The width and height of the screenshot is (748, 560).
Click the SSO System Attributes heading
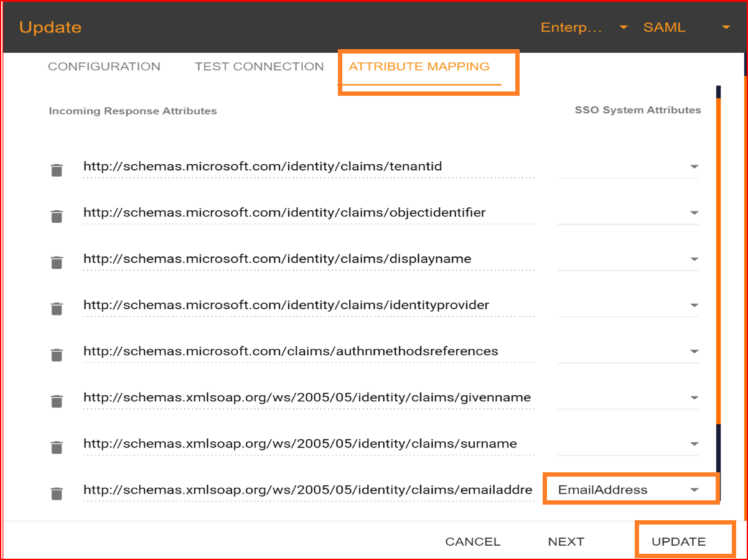tap(638, 110)
